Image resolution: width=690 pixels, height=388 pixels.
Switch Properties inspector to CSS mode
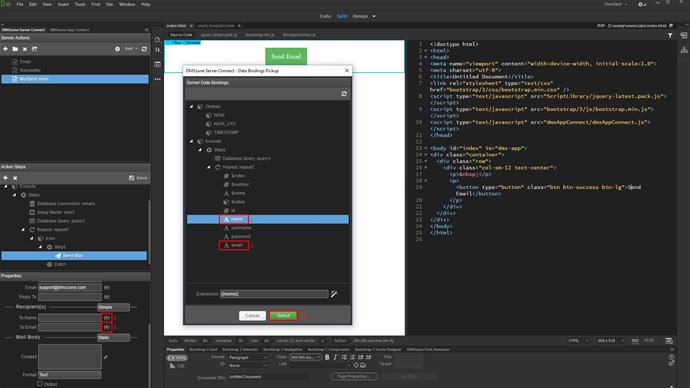(177, 366)
